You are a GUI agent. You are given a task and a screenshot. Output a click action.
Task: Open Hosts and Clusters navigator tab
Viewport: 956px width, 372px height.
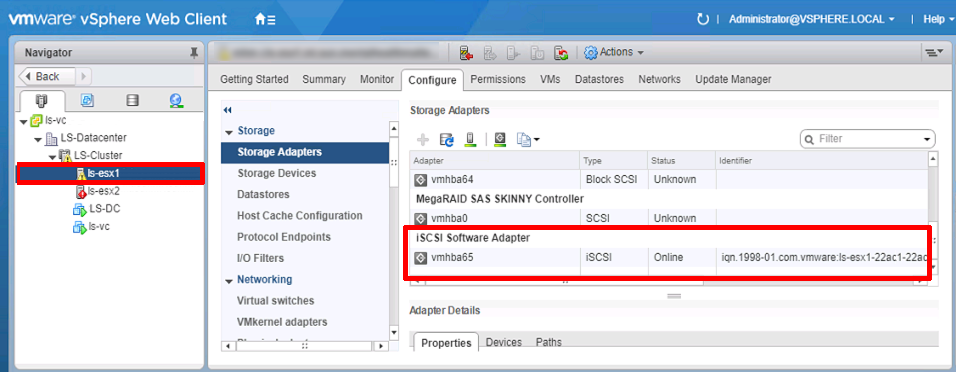42,101
